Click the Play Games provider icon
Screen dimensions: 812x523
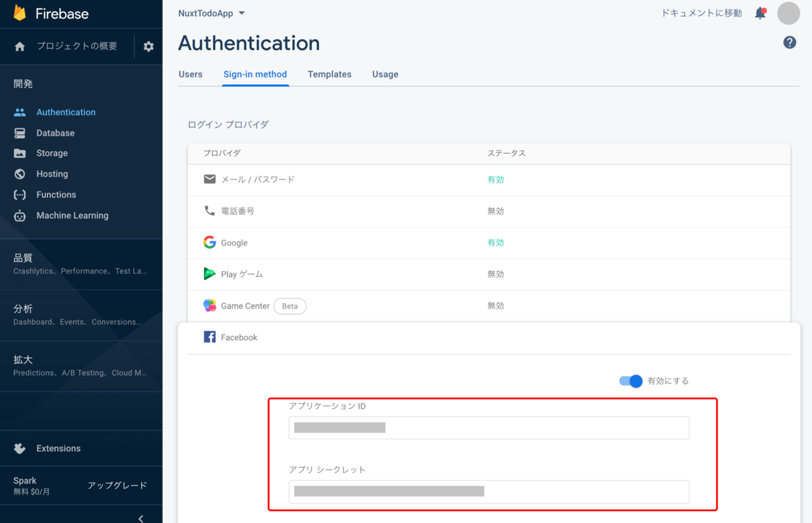pyautogui.click(x=209, y=274)
